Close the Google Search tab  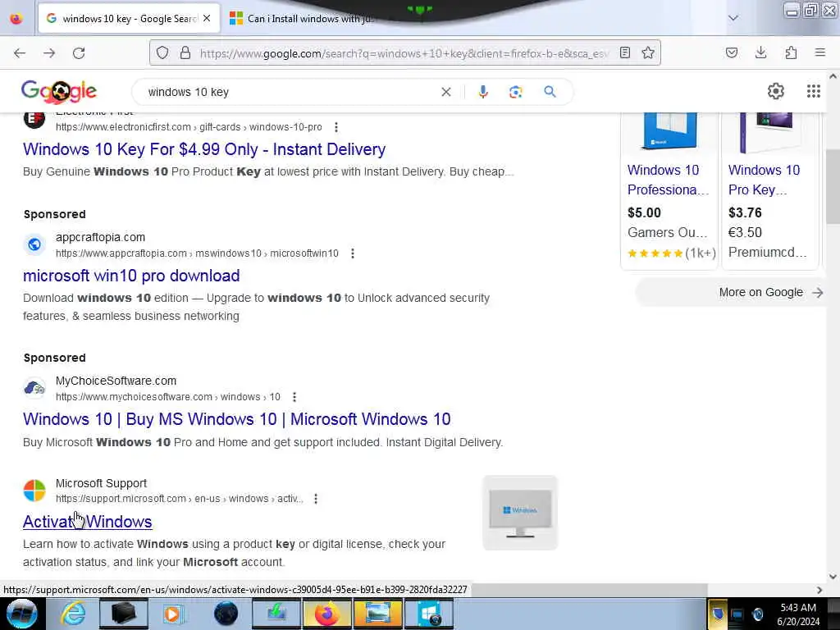[x=207, y=19]
